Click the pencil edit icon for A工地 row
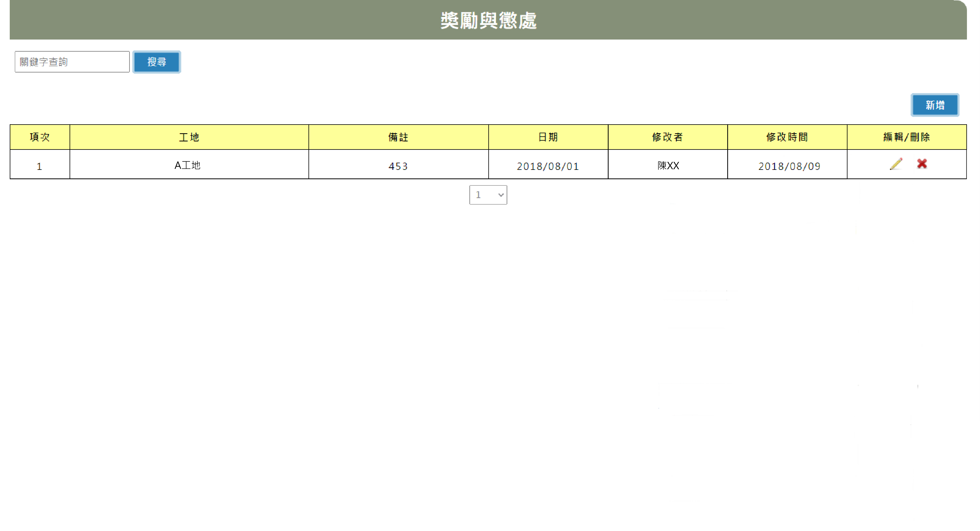This screenshot has width=980, height=531. 896,164
